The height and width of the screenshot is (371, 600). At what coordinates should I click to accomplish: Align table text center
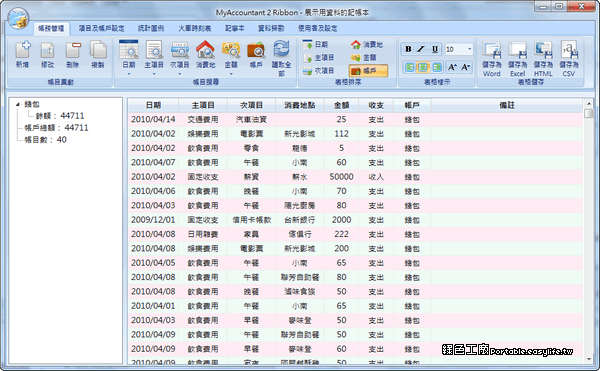(x=423, y=67)
